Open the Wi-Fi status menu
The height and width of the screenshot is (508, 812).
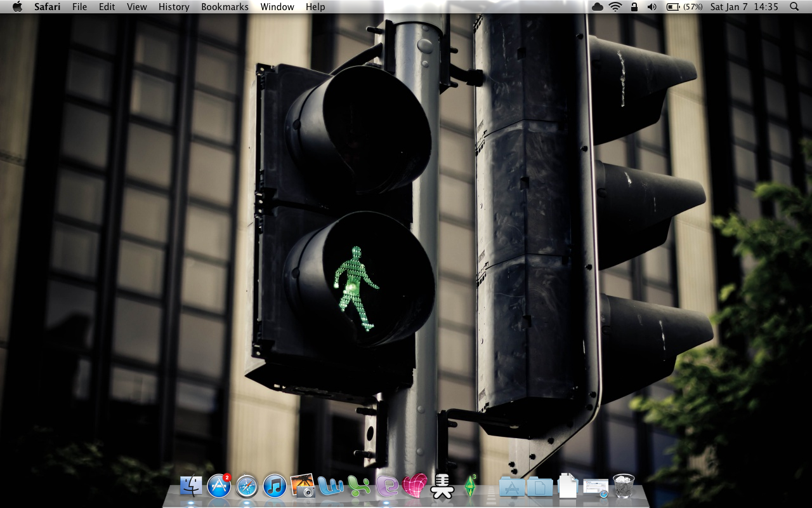point(615,7)
